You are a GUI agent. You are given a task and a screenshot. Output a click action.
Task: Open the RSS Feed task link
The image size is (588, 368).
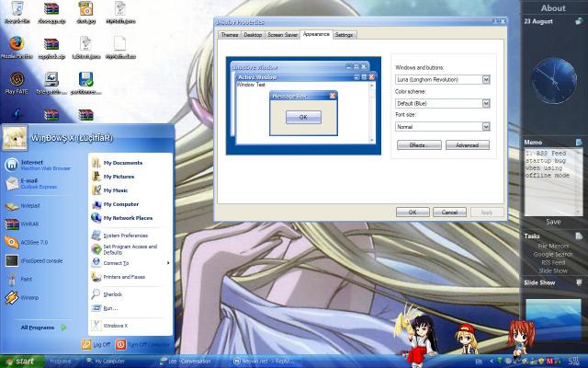pos(553,262)
